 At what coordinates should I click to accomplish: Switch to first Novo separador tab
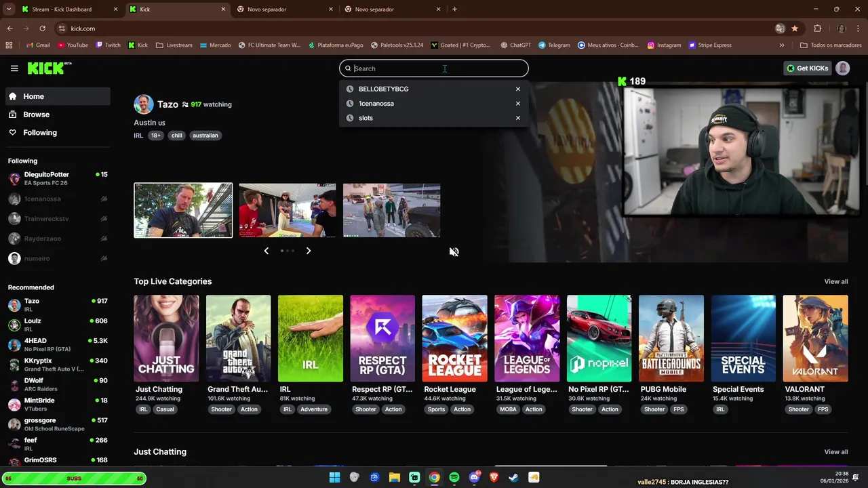point(285,9)
